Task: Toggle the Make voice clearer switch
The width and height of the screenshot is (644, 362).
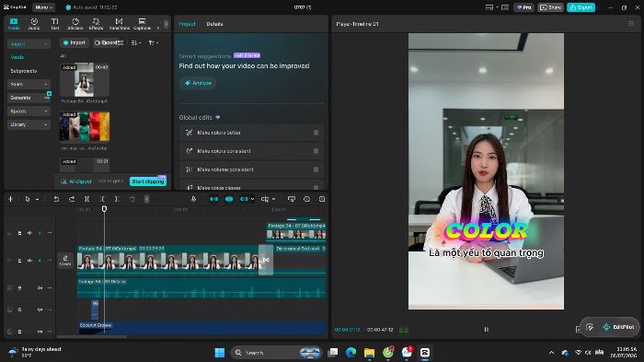Action: pyautogui.click(x=316, y=187)
